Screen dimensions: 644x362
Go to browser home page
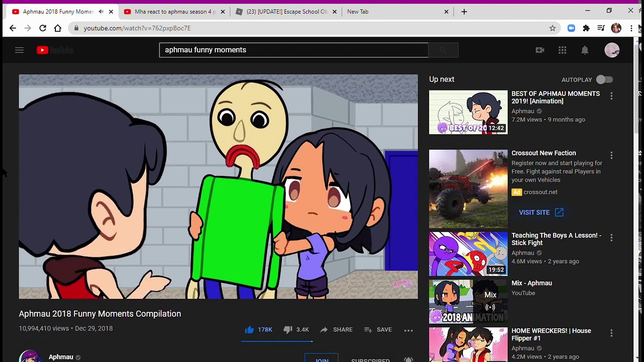[58, 28]
